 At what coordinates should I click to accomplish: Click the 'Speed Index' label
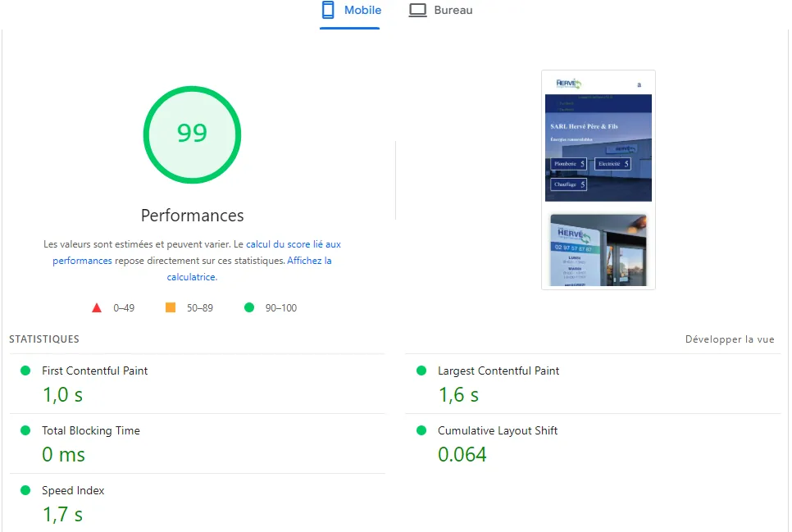[x=73, y=490]
